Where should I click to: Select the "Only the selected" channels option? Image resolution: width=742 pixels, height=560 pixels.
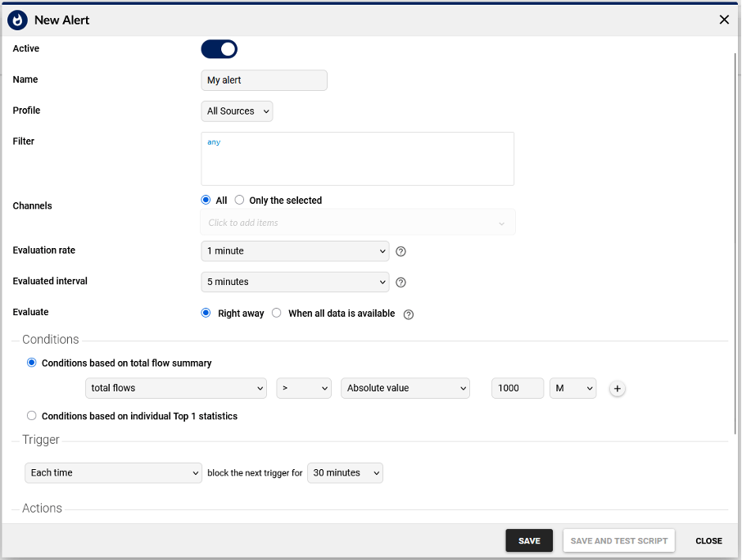tap(238, 200)
